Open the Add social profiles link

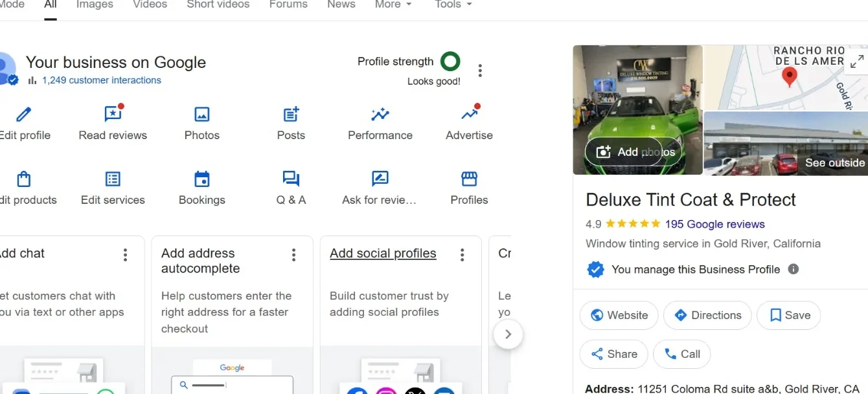click(x=383, y=254)
